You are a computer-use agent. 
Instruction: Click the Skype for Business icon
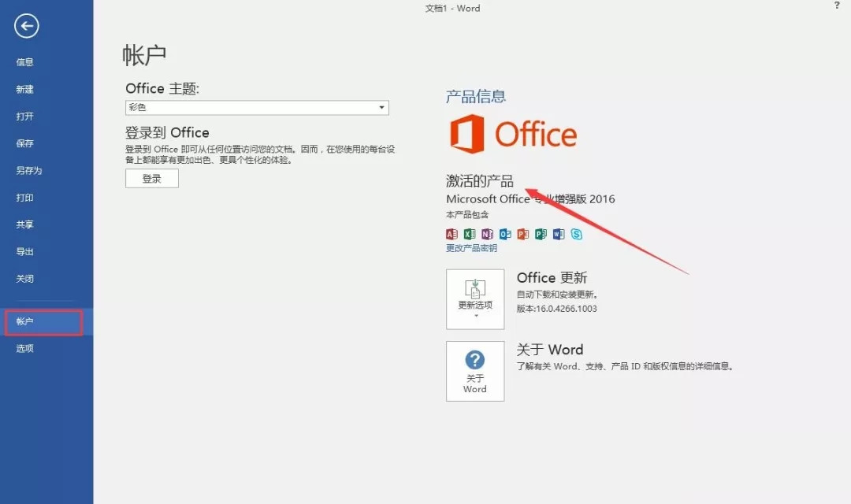pos(576,234)
